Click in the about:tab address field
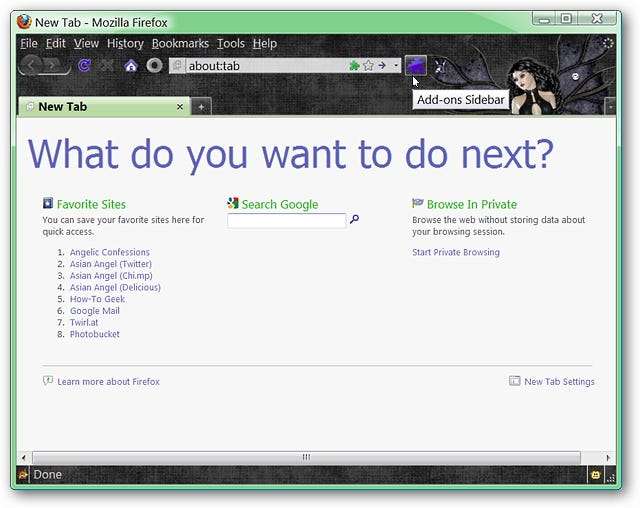640x508 pixels. [265, 65]
